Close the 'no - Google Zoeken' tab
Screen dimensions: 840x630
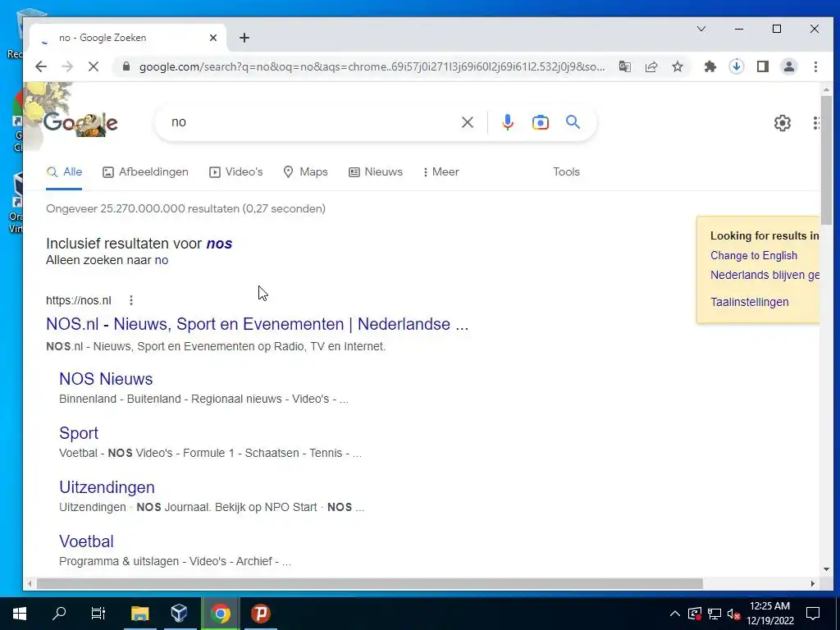[213, 38]
